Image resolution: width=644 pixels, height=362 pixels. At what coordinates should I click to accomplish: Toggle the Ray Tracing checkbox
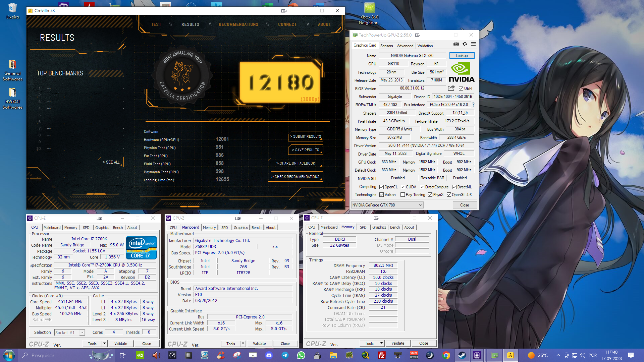(402, 195)
